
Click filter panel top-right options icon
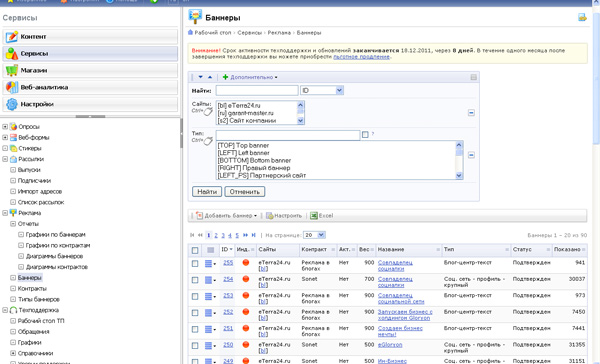click(x=473, y=77)
